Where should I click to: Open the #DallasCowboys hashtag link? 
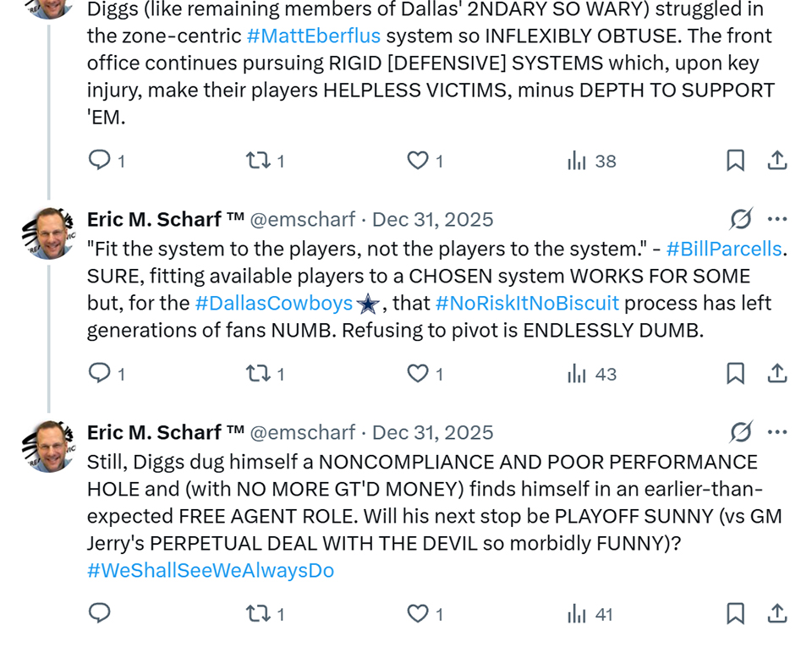pos(273,303)
